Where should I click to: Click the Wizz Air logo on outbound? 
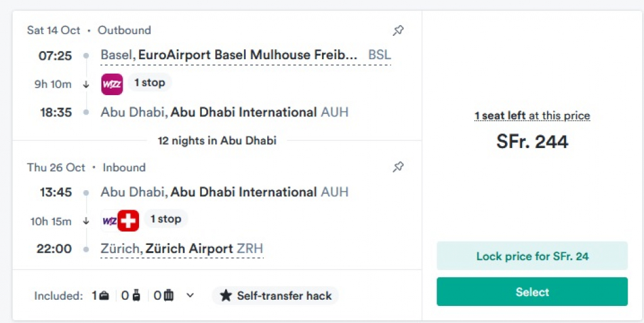coord(112,84)
